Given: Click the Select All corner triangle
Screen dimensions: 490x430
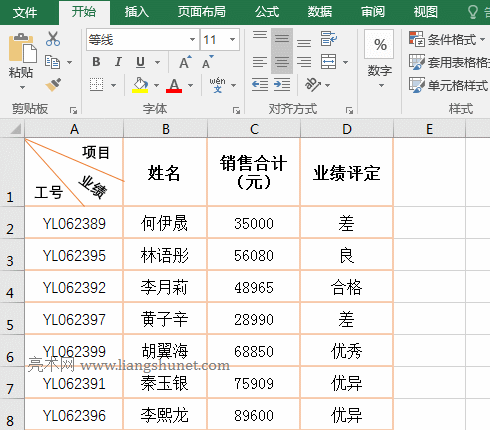Looking at the screenshot, I should [15, 129].
